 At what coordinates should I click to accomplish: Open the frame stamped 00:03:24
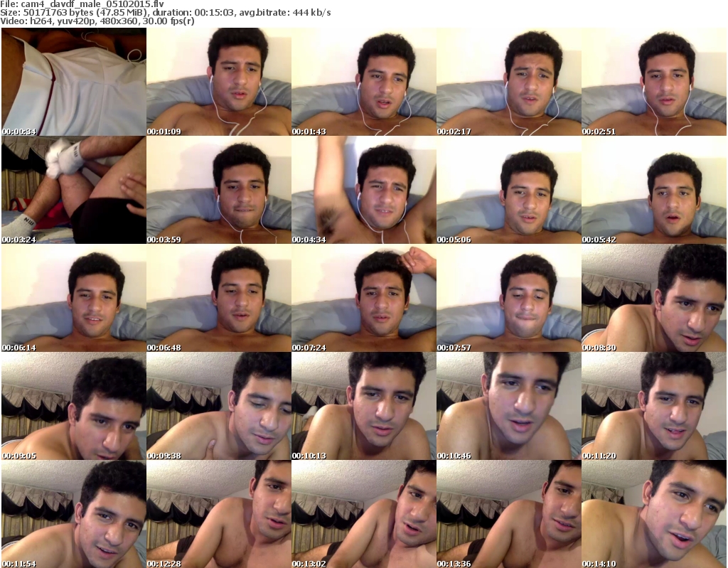pos(74,190)
